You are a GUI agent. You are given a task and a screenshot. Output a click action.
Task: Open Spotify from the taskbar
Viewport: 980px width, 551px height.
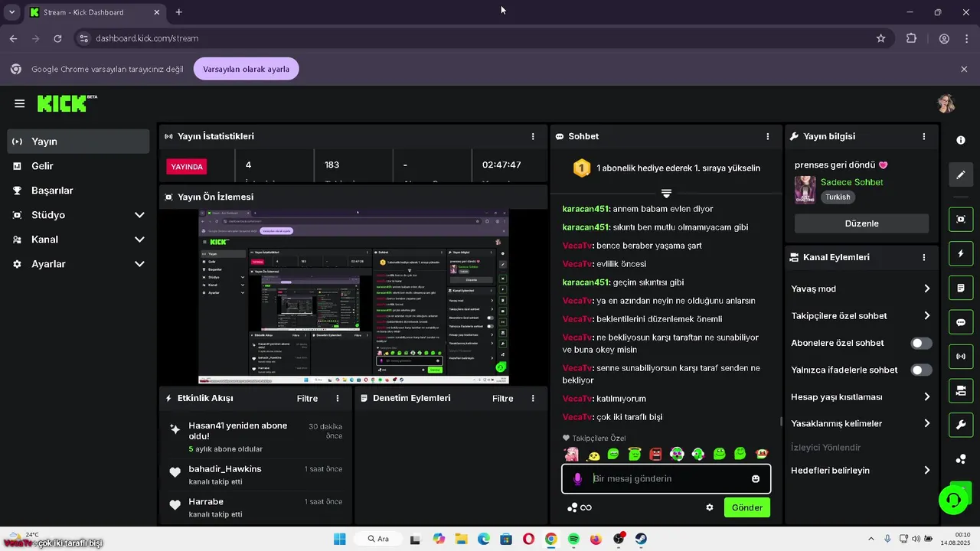(x=573, y=539)
